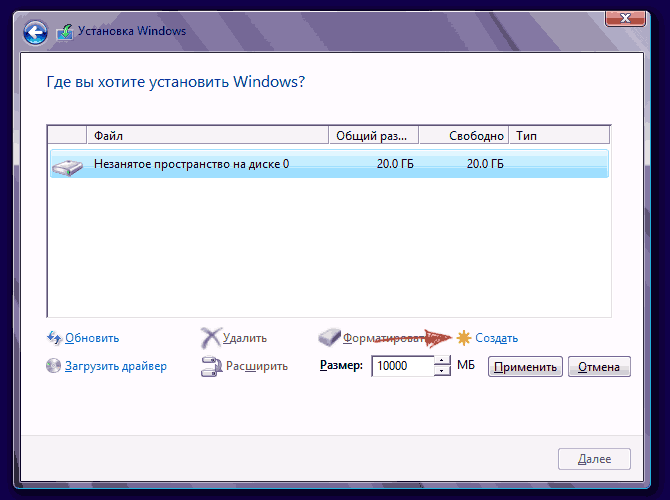The image size is (670, 500).
Task: Sort by the Файл column header
Action: tap(208, 135)
